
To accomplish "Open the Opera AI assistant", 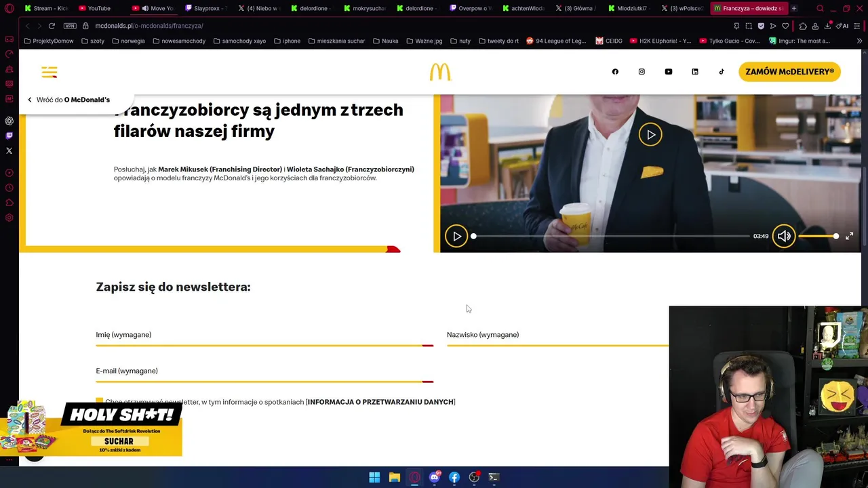I will (844, 26).
